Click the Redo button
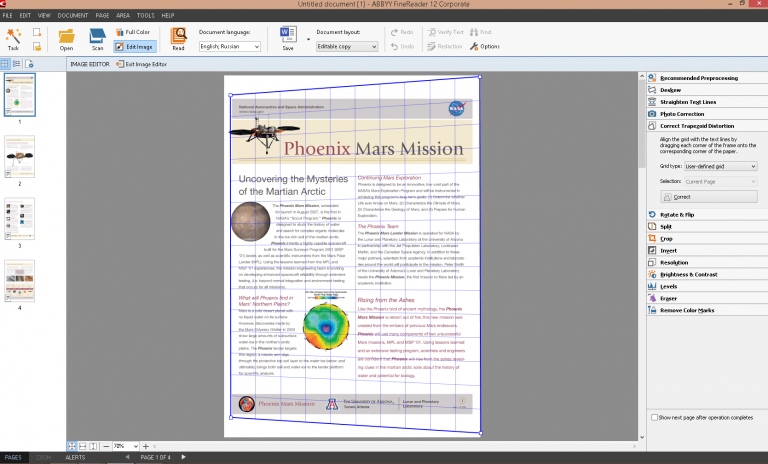 [402, 32]
